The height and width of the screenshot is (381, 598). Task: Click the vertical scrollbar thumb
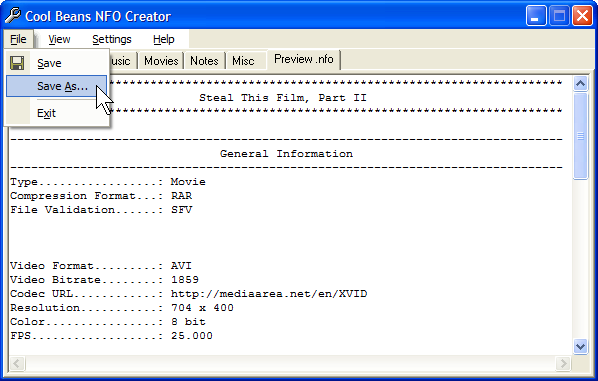coord(580,136)
